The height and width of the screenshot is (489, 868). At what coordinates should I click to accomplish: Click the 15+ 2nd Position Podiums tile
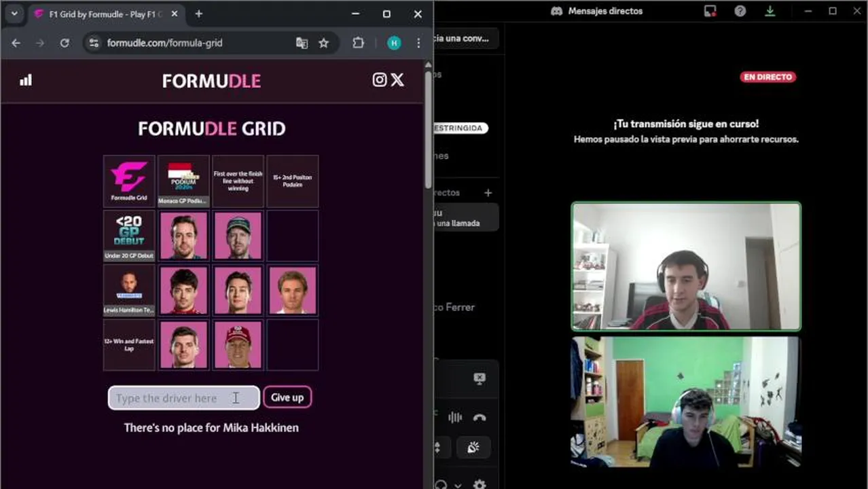coord(292,181)
